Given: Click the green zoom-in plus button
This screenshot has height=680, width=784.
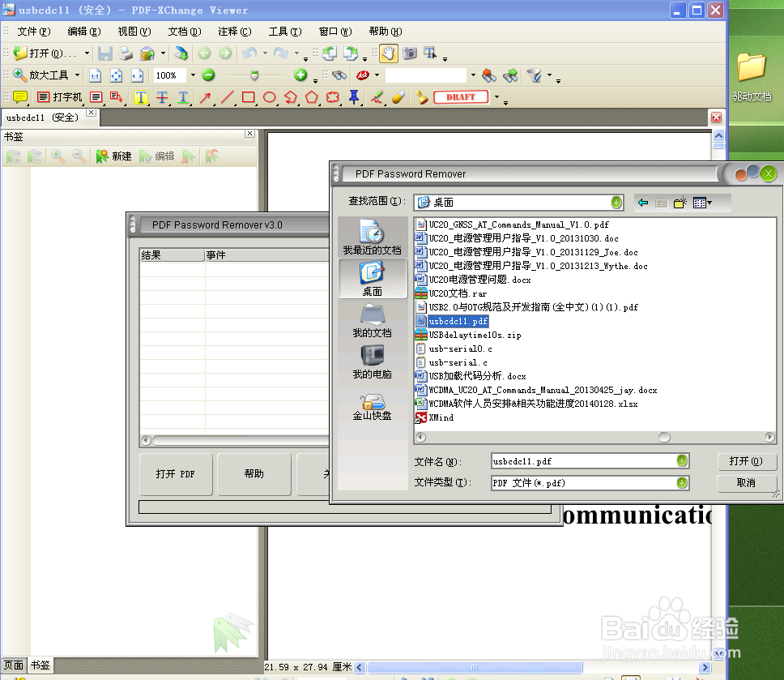Looking at the screenshot, I should (x=300, y=75).
